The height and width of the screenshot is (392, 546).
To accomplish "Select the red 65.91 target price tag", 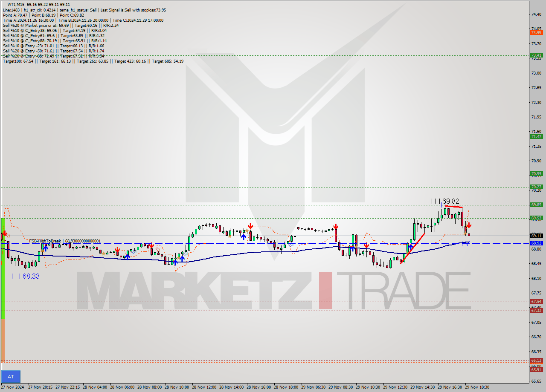I will (x=536, y=369).
